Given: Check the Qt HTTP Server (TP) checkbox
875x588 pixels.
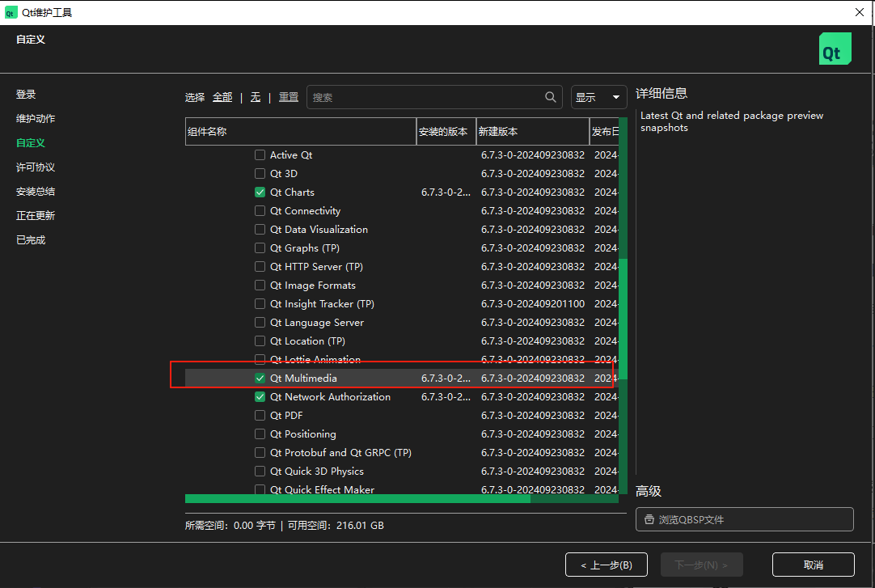Looking at the screenshot, I should coord(260,267).
